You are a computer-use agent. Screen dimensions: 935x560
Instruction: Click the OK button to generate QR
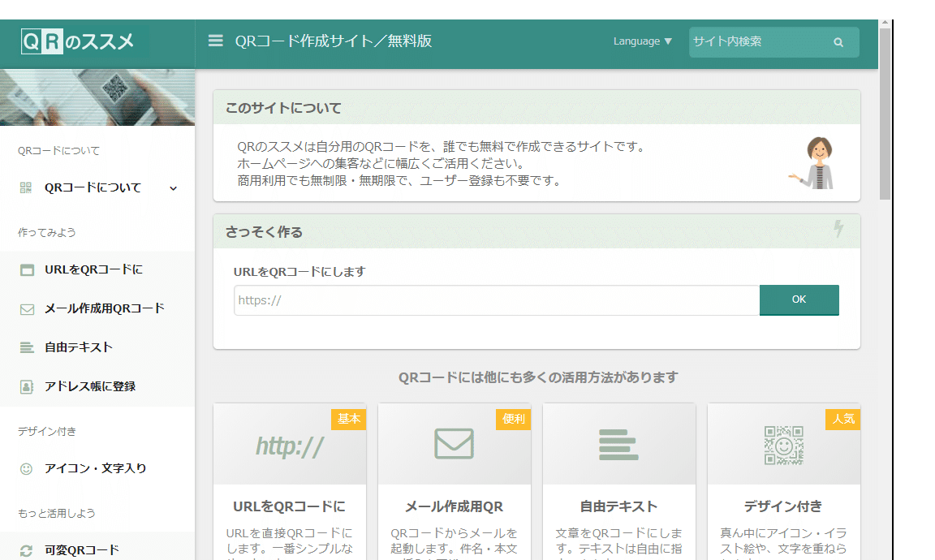799,299
